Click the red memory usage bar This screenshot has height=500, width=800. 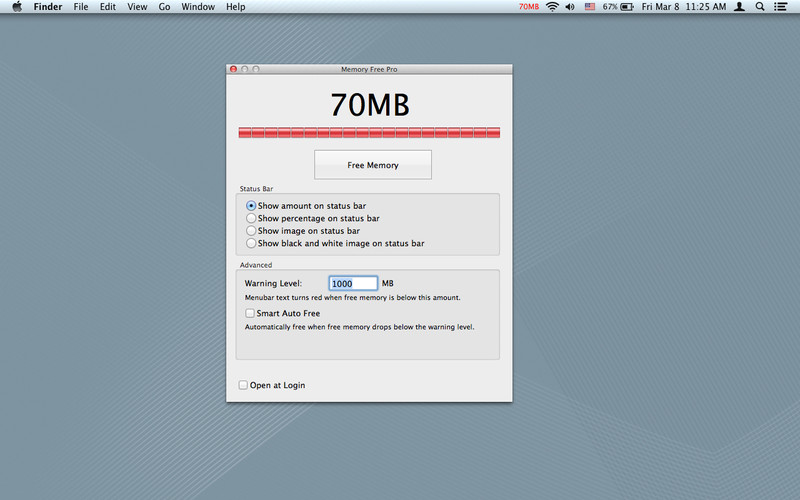pyautogui.click(x=369, y=133)
